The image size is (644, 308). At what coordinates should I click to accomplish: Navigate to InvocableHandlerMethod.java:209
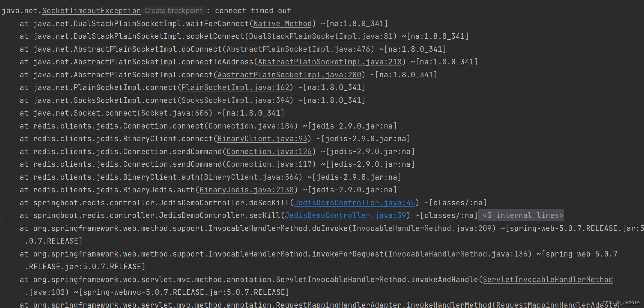pos(411,228)
